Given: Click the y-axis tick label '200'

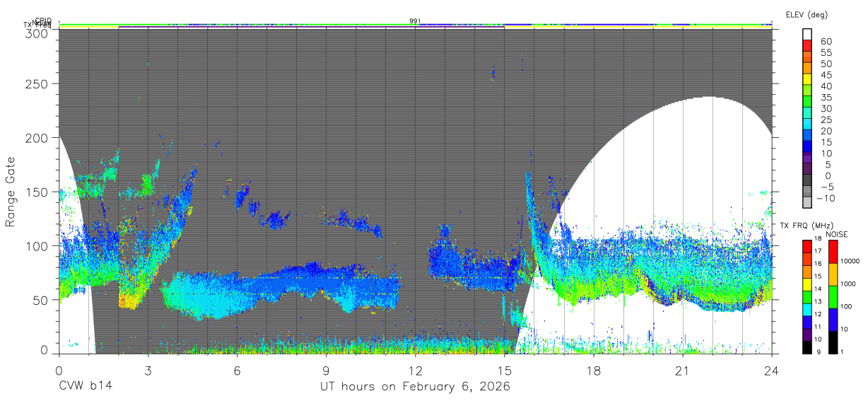Looking at the screenshot, I should pos(37,138).
